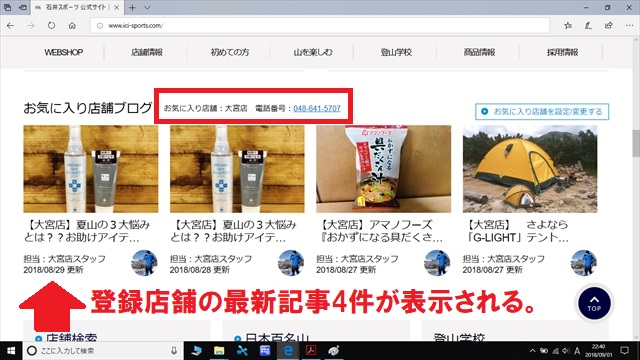Open the 2018/08/29 shampoo blog thumbnail
The width and height of the screenshot is (640, 360).
click(x=91, y=169)
